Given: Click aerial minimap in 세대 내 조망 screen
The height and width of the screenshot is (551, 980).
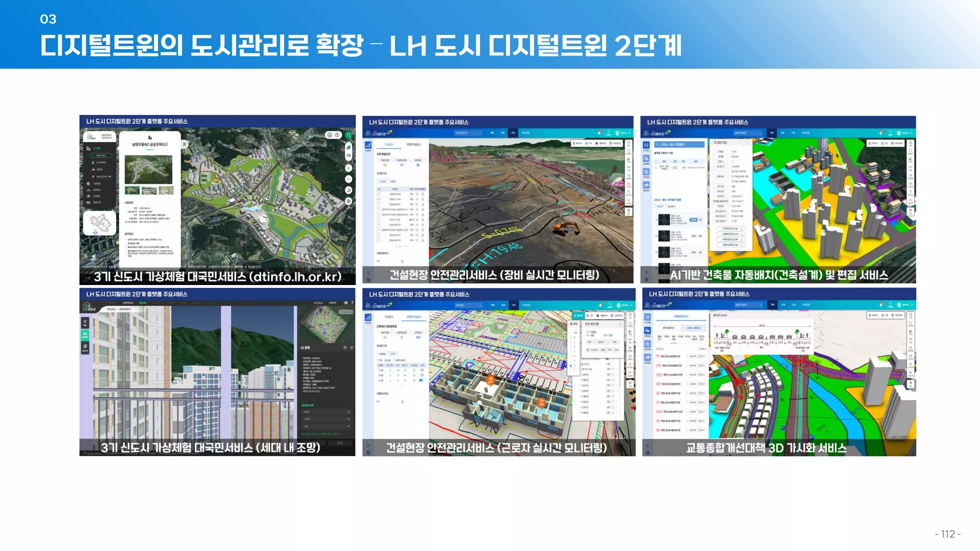Looking at the screenshot, I should coord(326,324).
